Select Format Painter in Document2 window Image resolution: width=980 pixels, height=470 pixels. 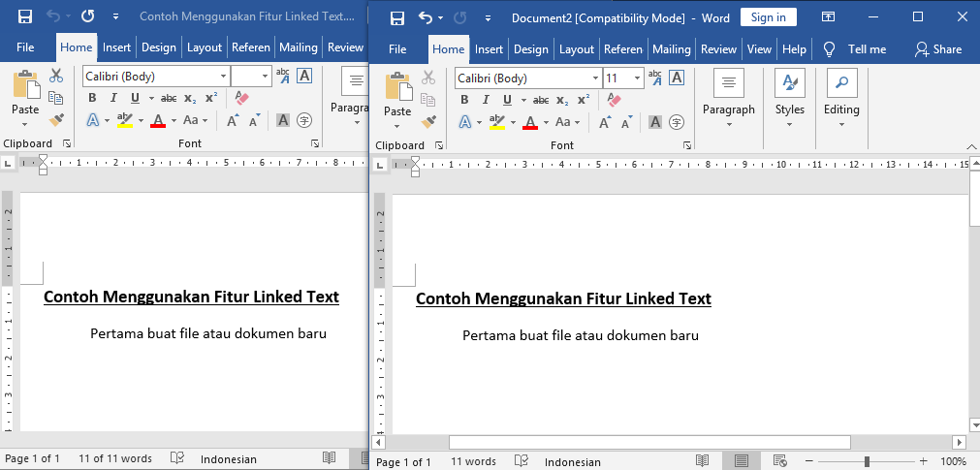(x=428, y=120)
